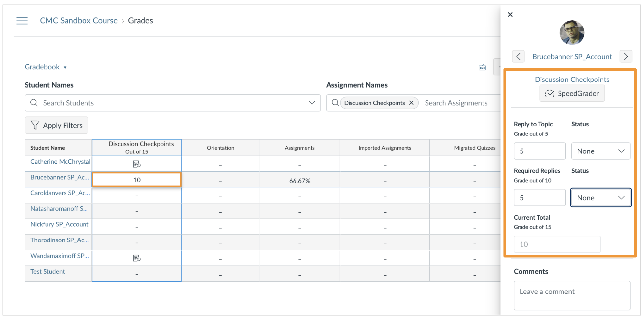Screen dimensions: 644x320
Task: Navigate to CMC Sandbox Course breadcrumb
Action: tap(79, 20)
